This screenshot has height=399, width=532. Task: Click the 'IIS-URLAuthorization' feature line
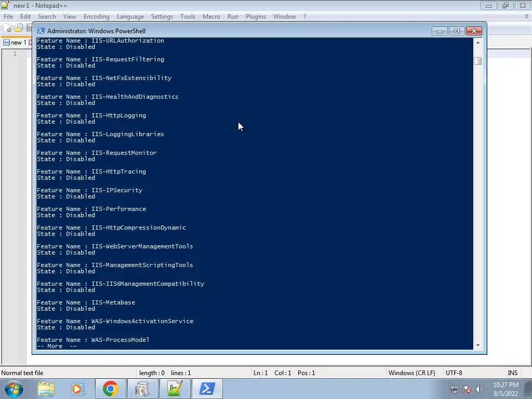point(100,41)
